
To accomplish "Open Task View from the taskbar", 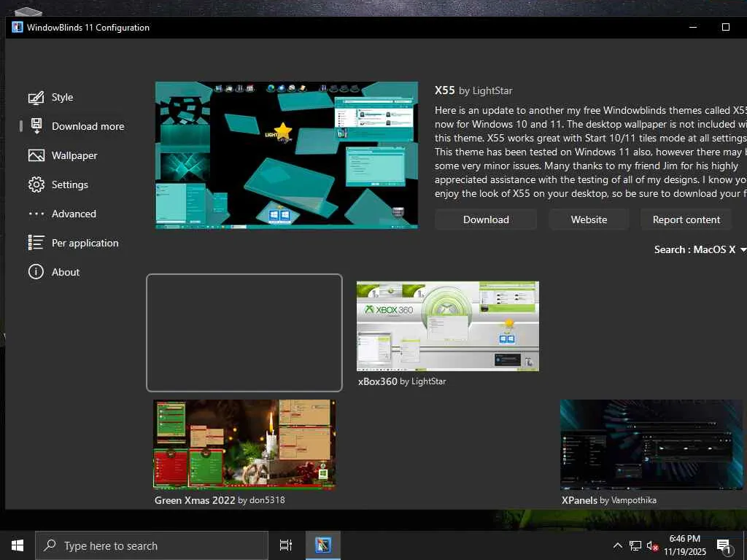I will tap(285, 545).
